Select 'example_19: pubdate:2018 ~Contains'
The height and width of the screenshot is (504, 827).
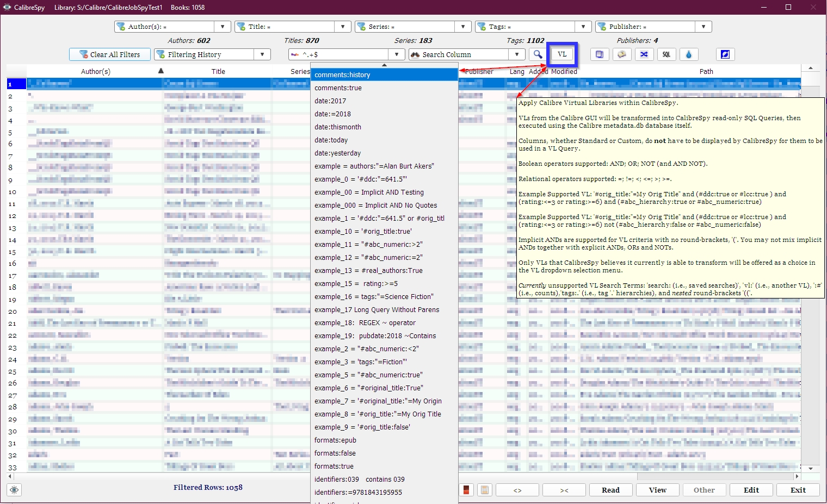(384, 335)
